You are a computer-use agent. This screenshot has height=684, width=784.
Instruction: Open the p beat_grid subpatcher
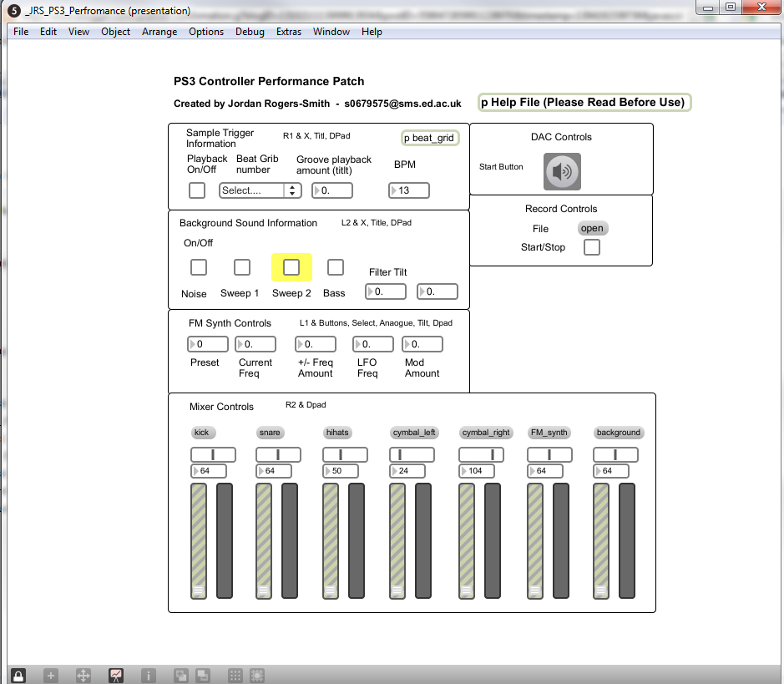tap(430, 138)
